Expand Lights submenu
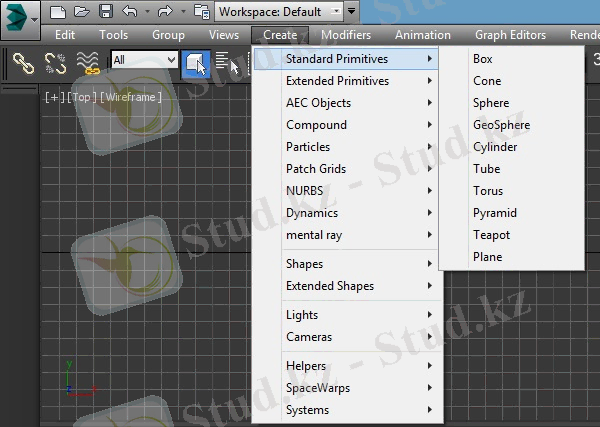 (x=347, y=315)
